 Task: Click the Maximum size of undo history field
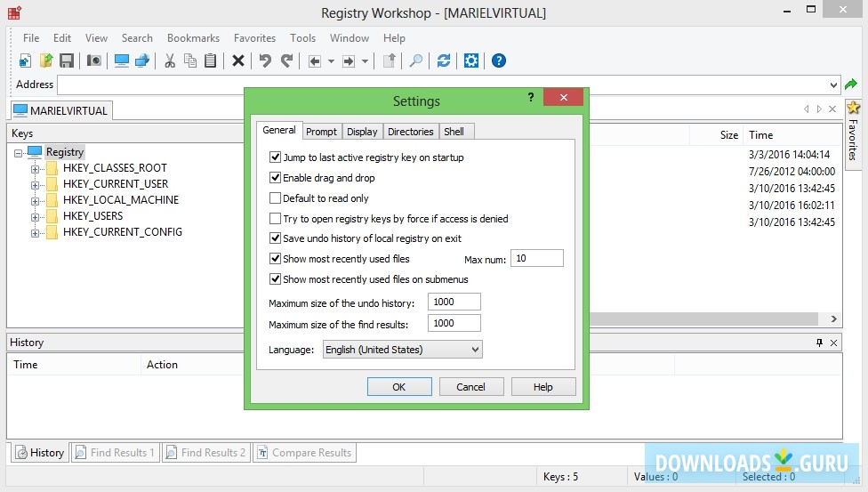[454, 302]
